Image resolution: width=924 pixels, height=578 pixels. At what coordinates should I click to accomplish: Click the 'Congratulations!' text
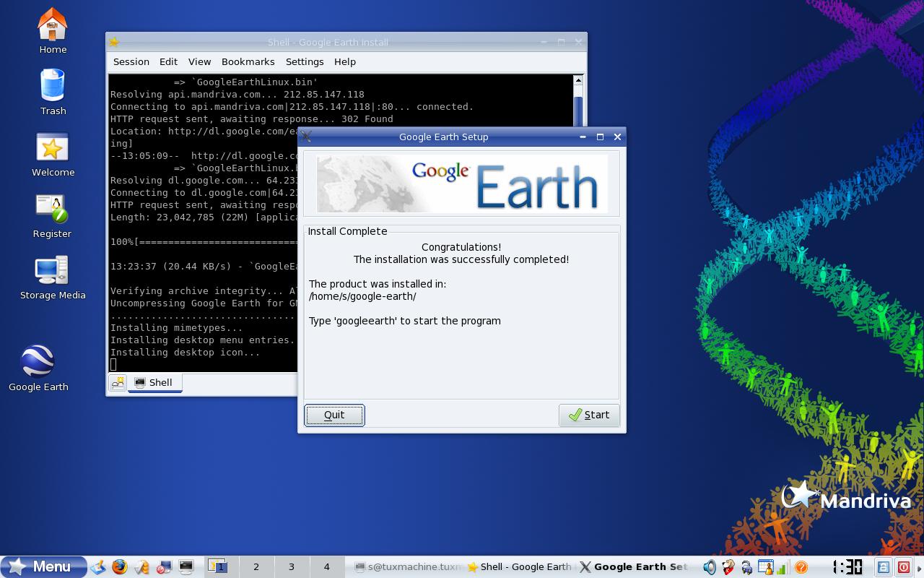(461, 247)
